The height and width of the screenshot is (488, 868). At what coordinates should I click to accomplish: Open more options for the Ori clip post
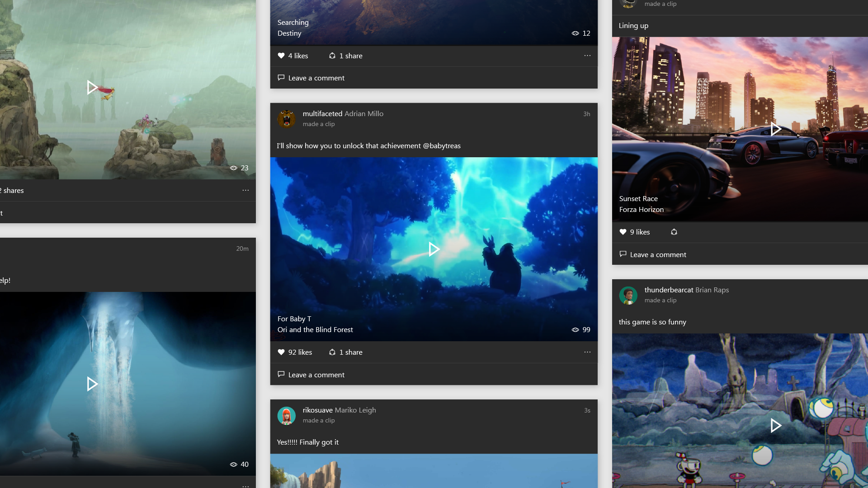tap(587, 352)
